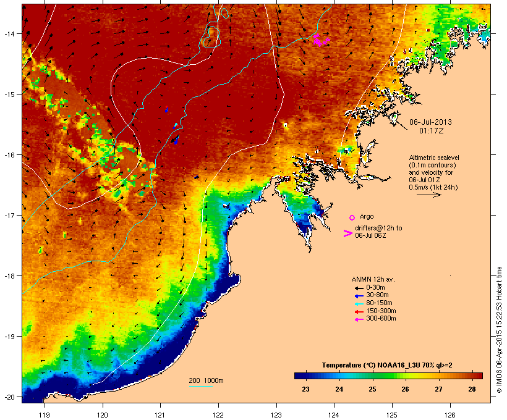Click the colorbar tick label 24
Viewport: 507px width, 420px height.
pos(339,389)
